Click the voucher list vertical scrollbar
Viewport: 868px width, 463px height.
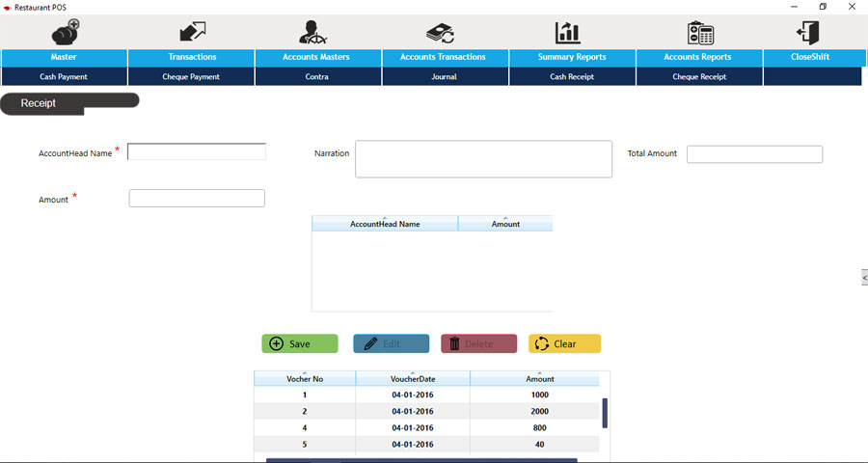605,413
